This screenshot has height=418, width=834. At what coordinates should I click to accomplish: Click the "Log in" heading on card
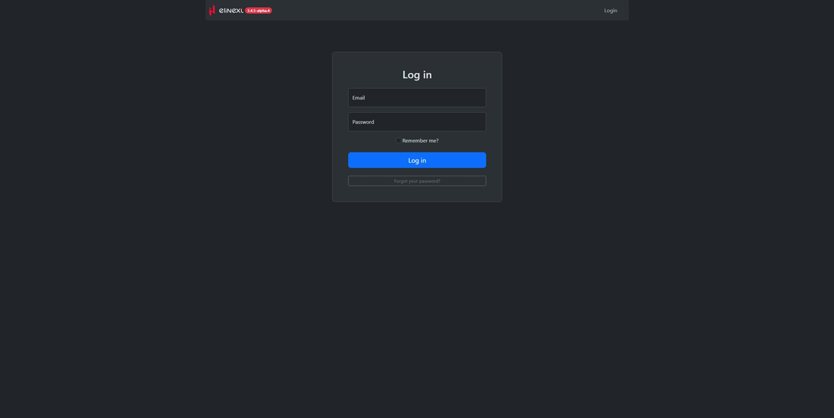417,75
